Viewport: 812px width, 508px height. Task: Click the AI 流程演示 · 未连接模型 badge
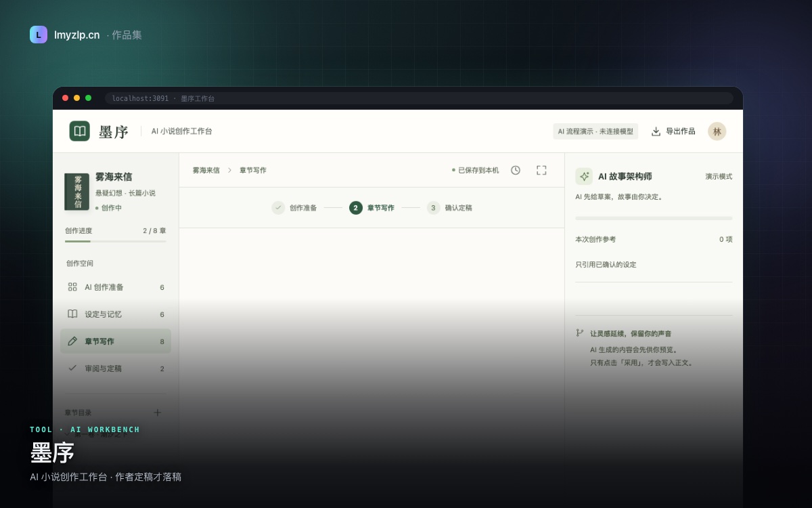595,131
